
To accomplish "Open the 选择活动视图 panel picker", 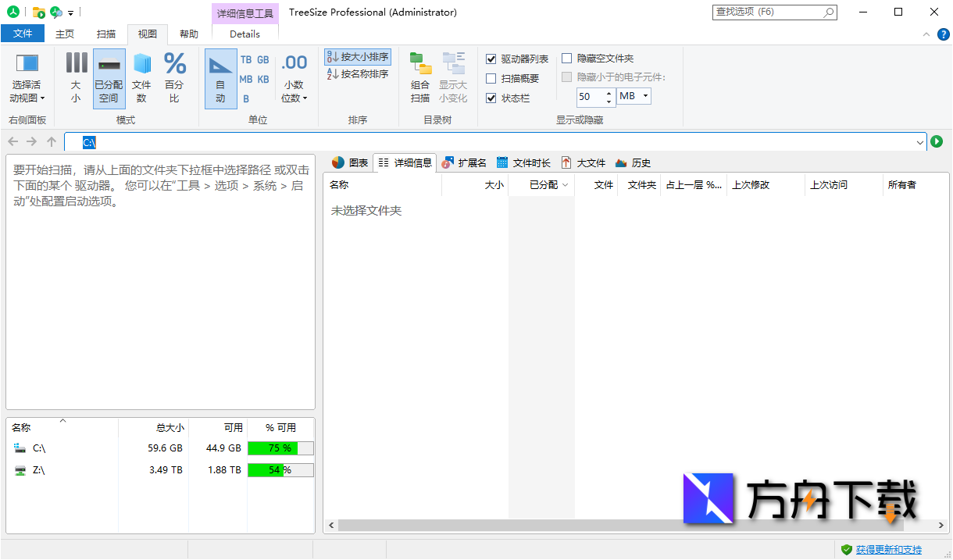I will click(x=25, y=77).
